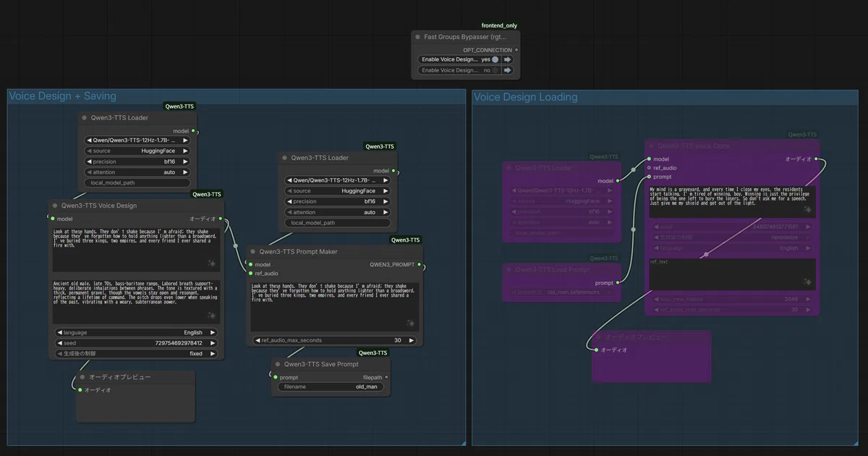Collapse the Fast Groups Bypasser node via its title dot
The height and width of the screenshot is (456, 868).
[417, 36]
